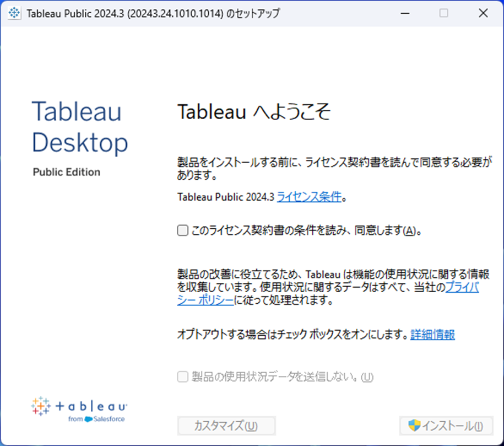Click the カスタマイズ button
Image resolution: width=504 pixels, height=446 pixels.
pos(226,426)
